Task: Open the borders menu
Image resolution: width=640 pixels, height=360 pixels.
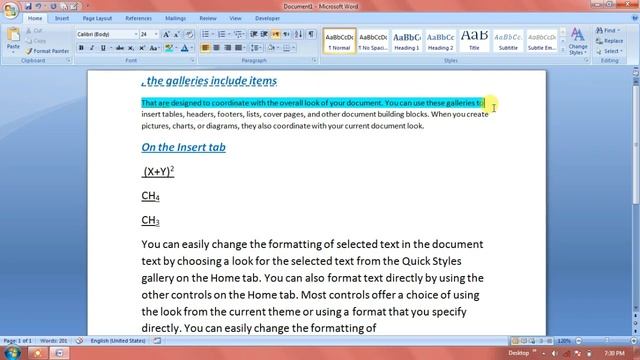Action: pyautogui.click(x=289, y=48)
